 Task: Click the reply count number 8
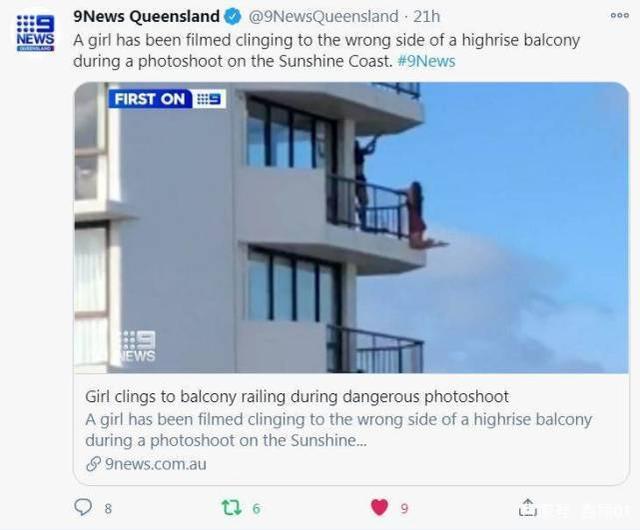[108, 508]
